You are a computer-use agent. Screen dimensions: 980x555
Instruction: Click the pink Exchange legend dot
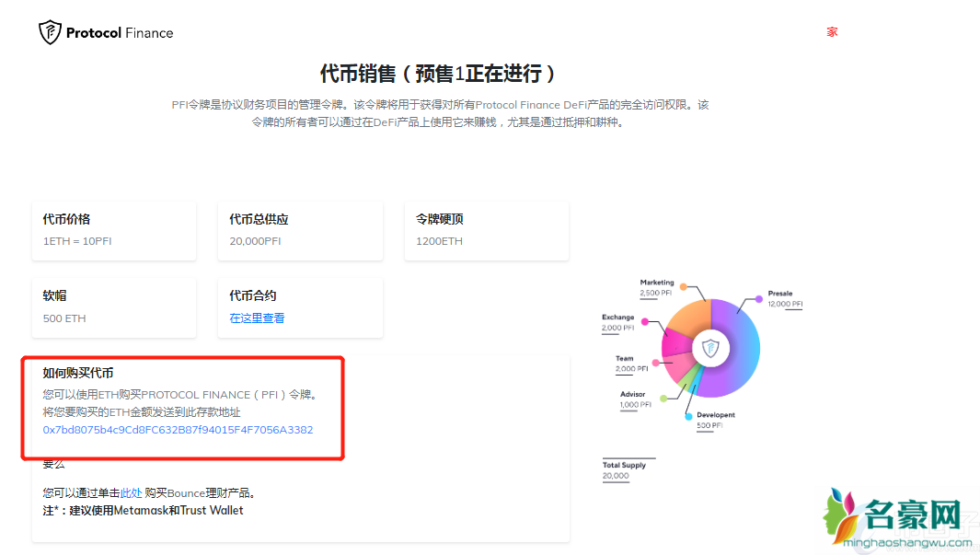click(646, 322)
